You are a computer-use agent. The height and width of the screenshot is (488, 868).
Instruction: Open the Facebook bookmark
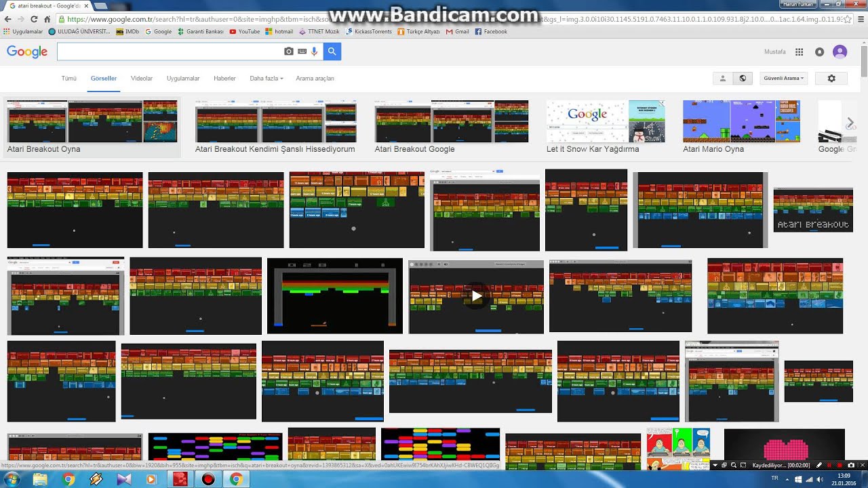[491, 31]
